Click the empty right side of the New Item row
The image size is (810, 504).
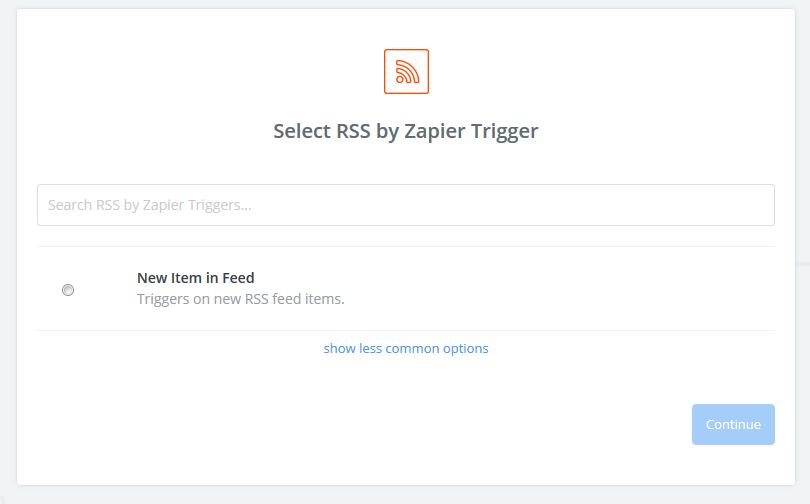coord(568,289)
